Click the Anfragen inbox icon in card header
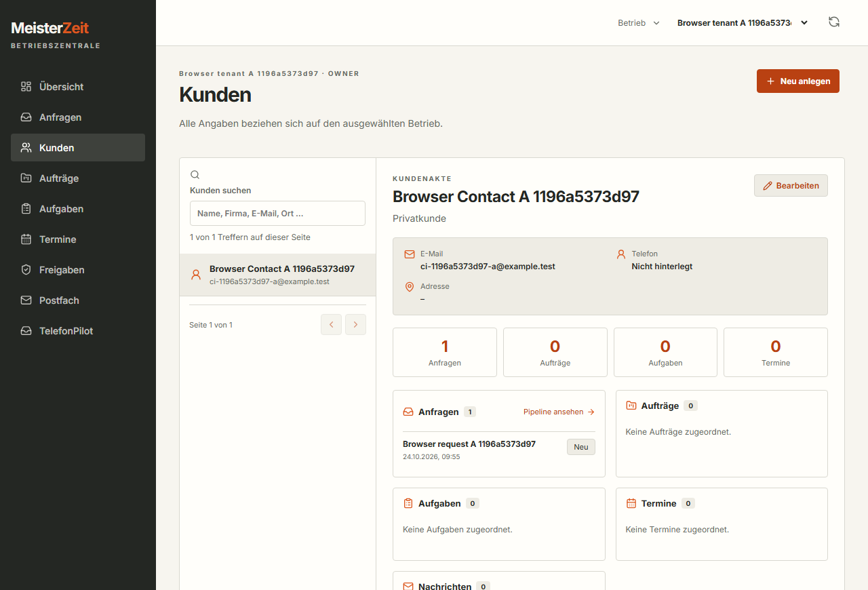Viewport: 868px width, 590px height. (408, 412)
